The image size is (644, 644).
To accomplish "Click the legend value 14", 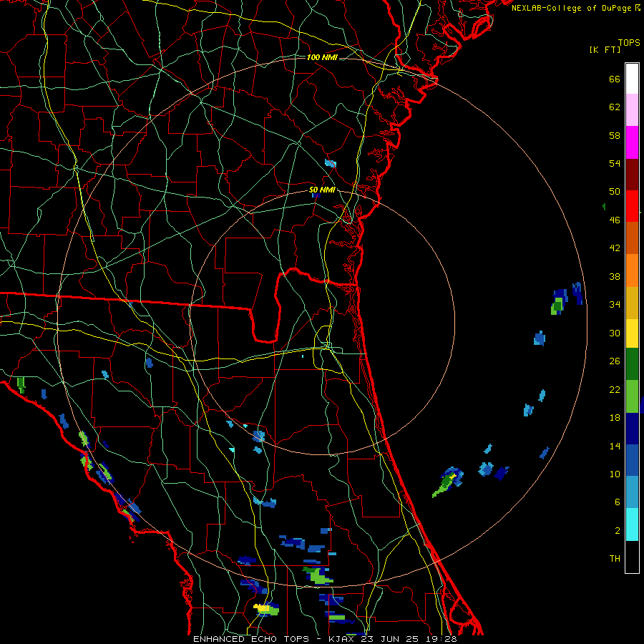I will tap(615, 446).
